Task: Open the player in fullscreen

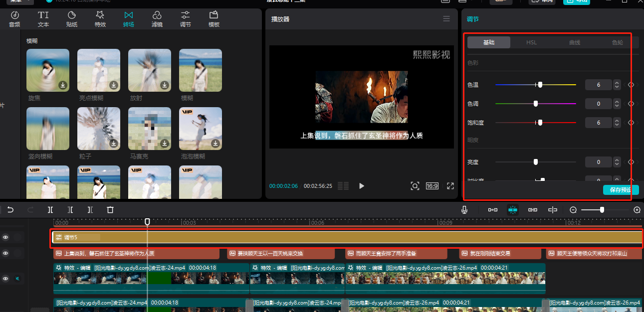Action: (450, 186)
